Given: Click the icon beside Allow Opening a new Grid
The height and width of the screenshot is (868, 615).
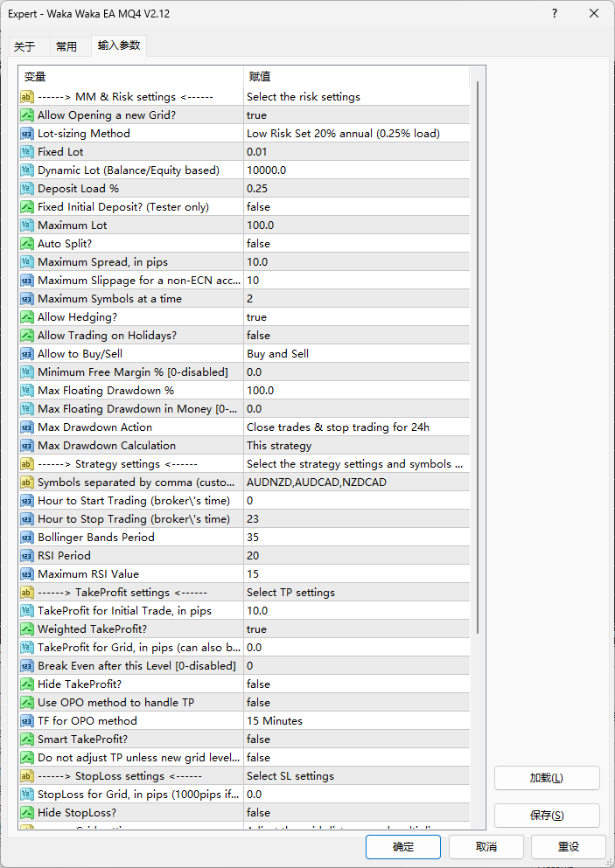Looking at the screenshot, I should [27, 115].
